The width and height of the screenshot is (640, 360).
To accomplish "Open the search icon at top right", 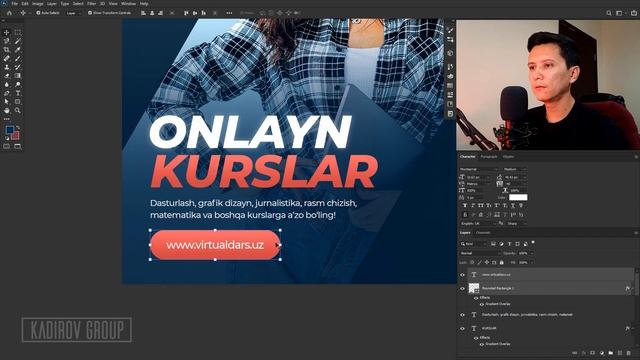I will (x=609, y=13).
